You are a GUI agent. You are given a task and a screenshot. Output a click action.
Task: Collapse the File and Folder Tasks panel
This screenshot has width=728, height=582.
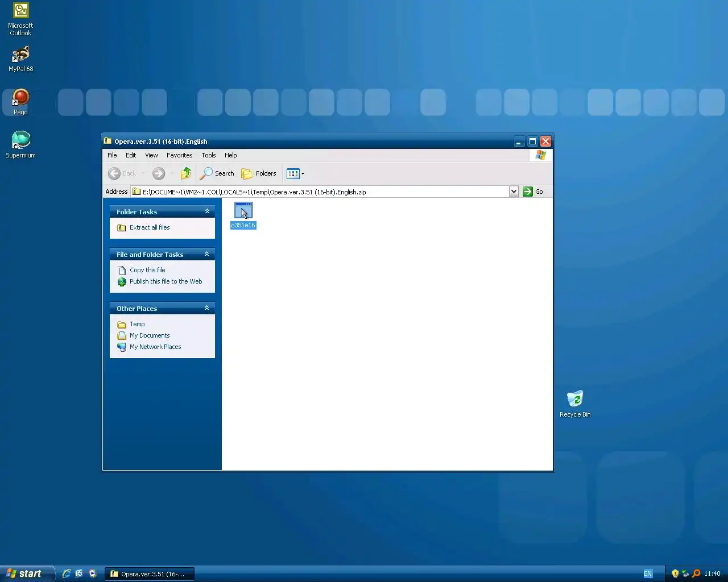207,254
